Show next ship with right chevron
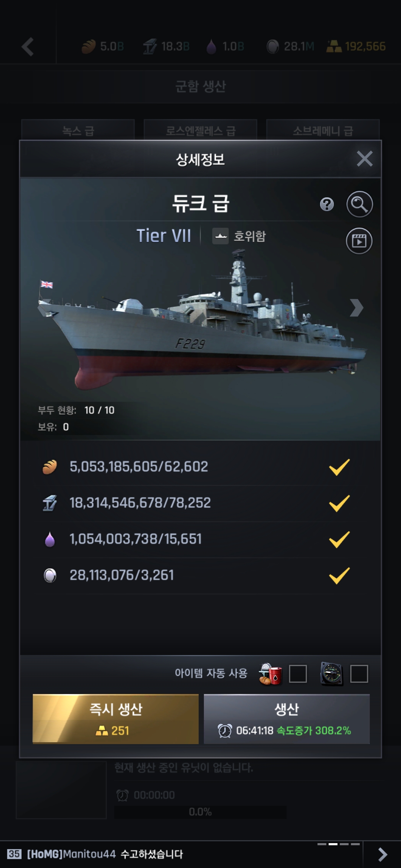401x868 pixels. click(356, 308)
